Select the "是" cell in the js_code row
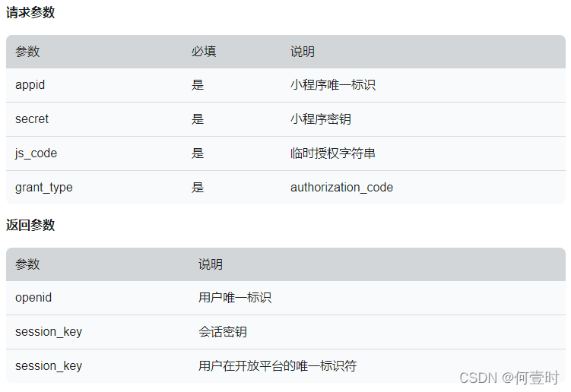The width and height of the screenshot is (571, 392). (198, 153)
